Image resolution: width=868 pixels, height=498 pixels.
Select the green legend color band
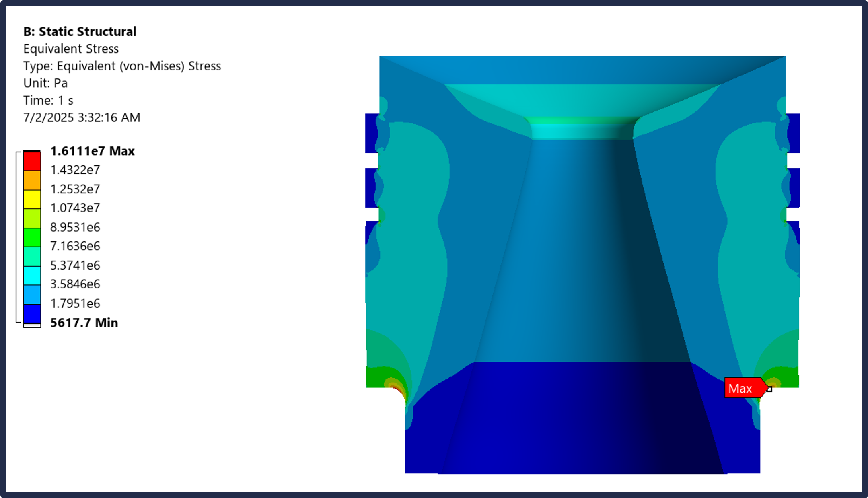[32, 237]
